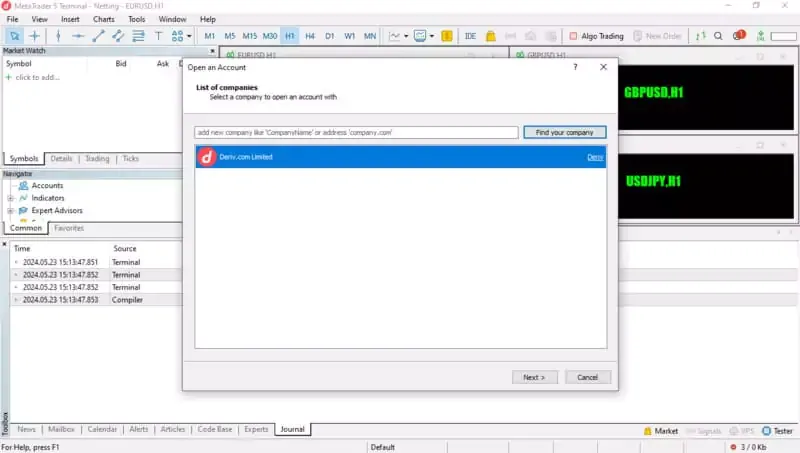This screenshot has width=800, height=453.
Task: Toggle Algo Trading
Action: pos(596,36)
